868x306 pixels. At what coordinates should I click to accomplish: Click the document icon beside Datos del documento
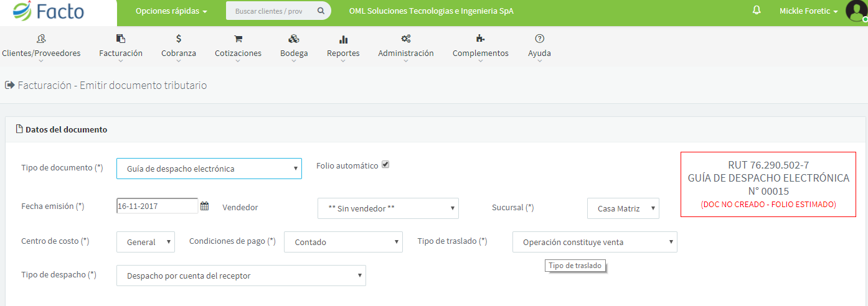click(x=19, y=129)
